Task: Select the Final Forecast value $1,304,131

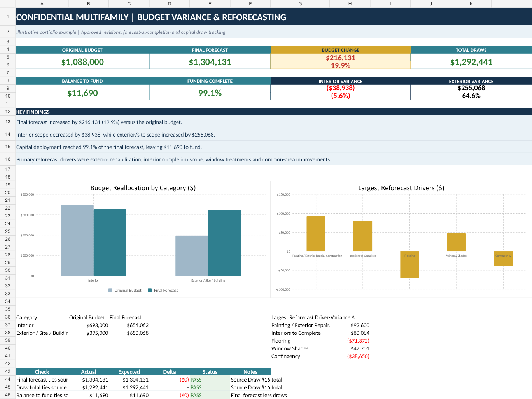Action: click(x=210, y=62)
